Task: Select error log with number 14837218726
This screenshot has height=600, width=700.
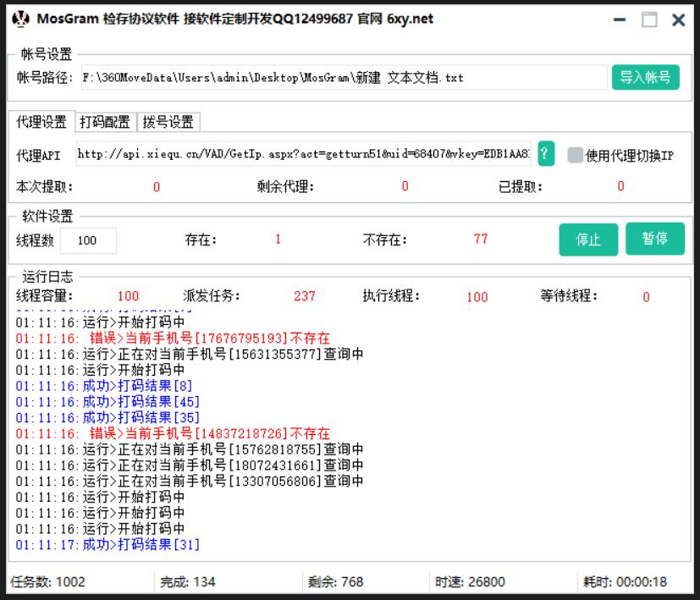Action: pyautogui.click(x=173, y=433)
